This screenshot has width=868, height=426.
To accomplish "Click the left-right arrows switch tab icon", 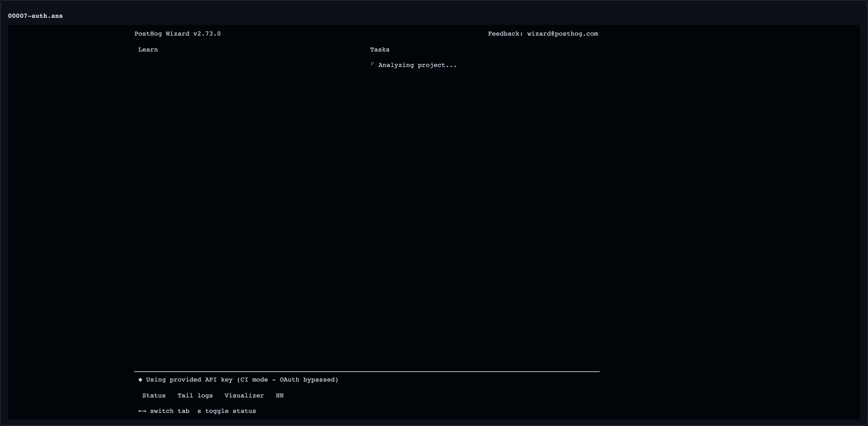I will pyautogui.click(x=142, y=411).
